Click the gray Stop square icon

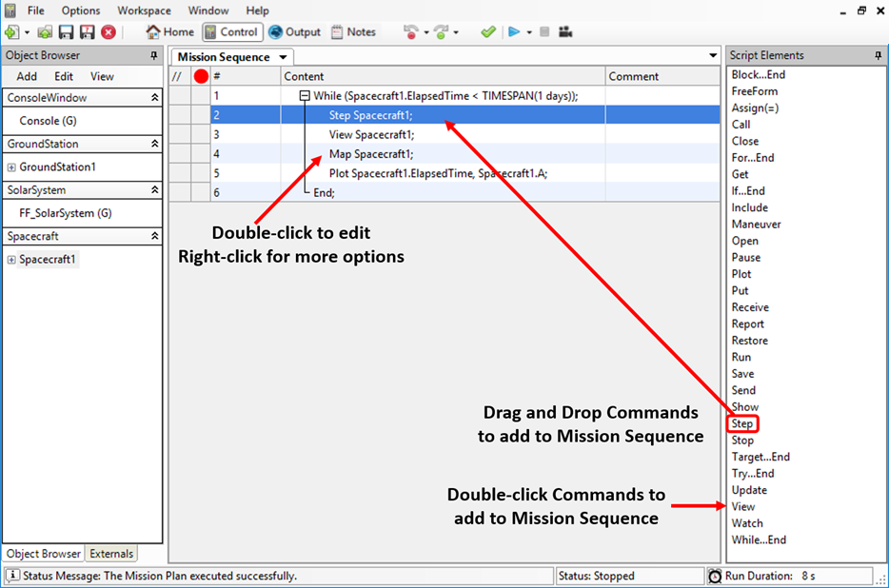544,32
